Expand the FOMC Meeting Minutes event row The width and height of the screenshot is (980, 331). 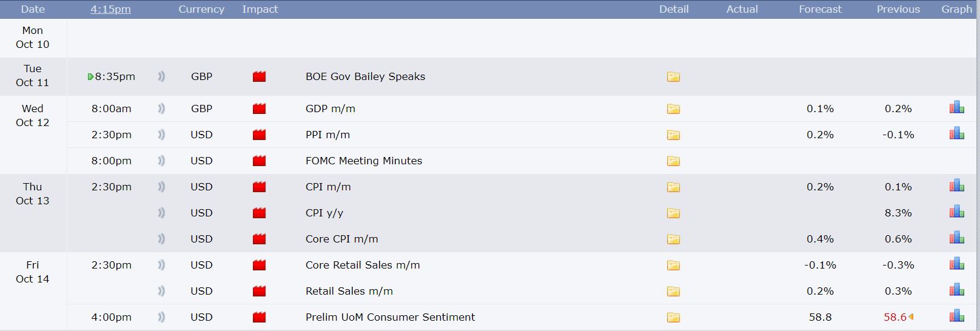[363, 161]
